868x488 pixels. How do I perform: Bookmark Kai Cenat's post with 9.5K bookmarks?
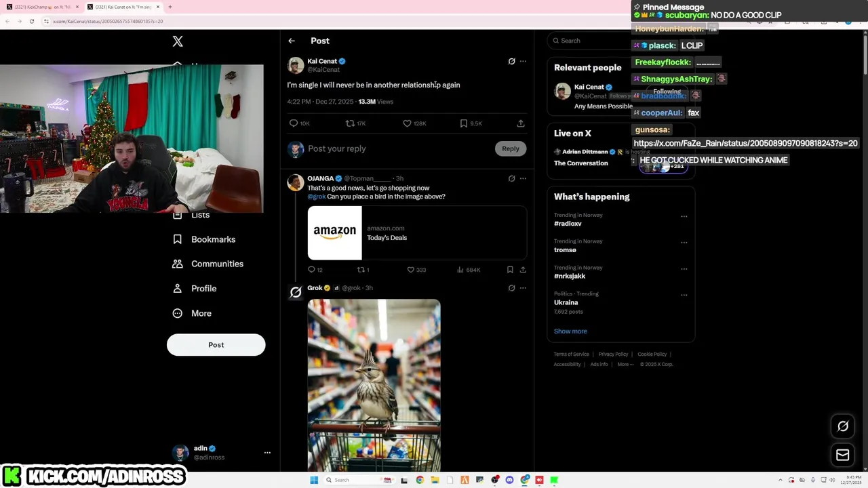pyautogui.click(x=471, y=123)
